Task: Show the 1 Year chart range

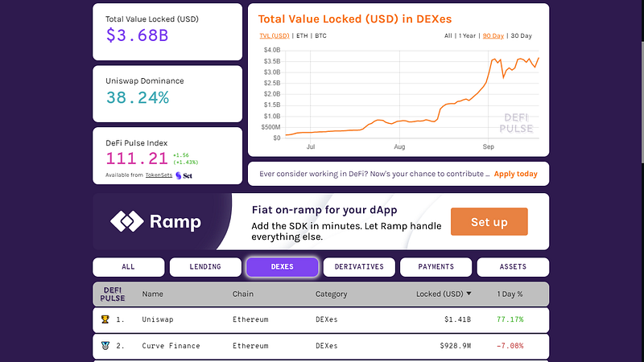Action: click(468, 35)
